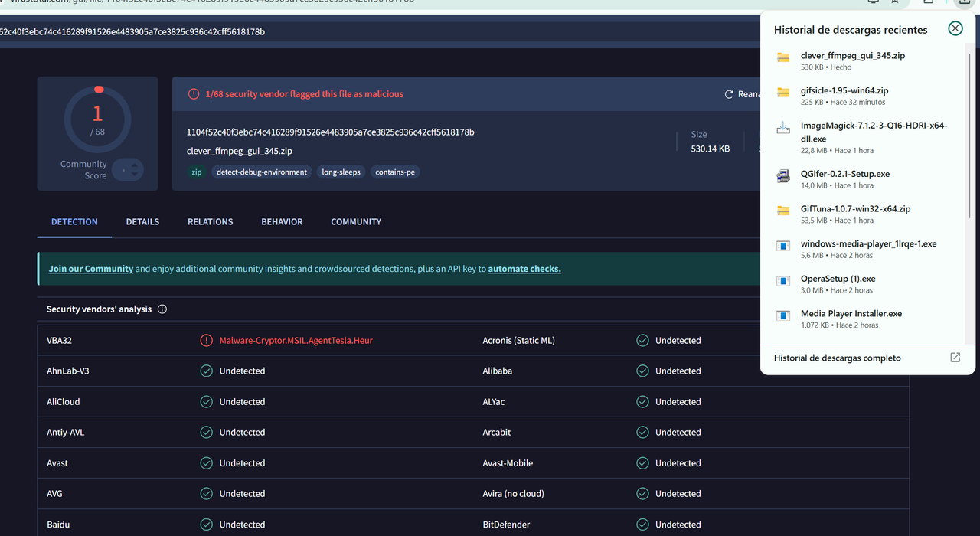Image resolution: width=980 pixels, height=536 pixels.
Task: Downvote with the Community Score down arrow
Action: [x=135, y=175]
